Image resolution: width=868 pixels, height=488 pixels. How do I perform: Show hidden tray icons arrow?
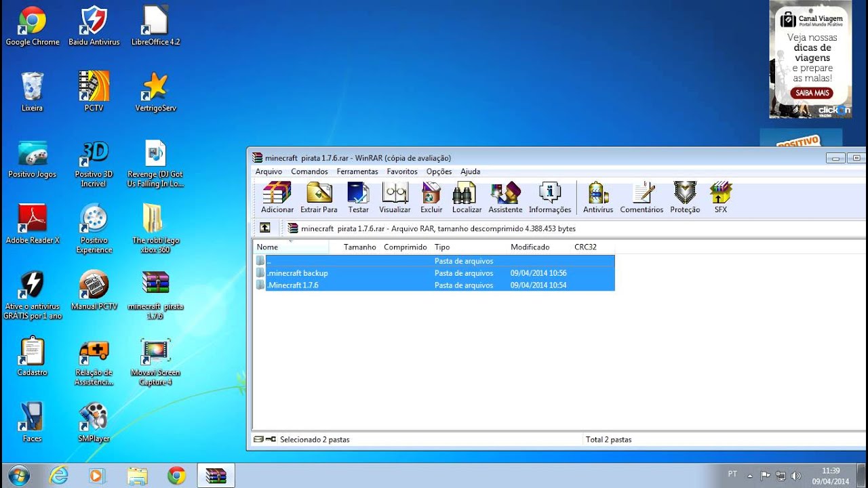750,476
